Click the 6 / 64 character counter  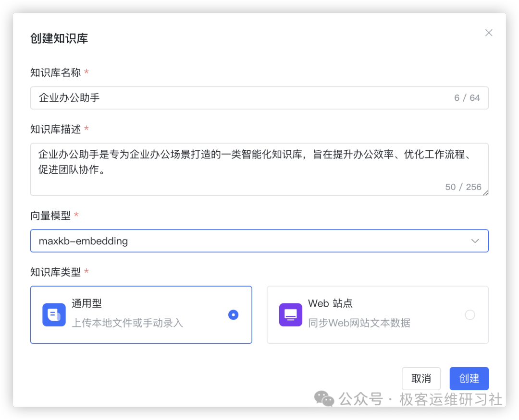click(x=467, y=98)
